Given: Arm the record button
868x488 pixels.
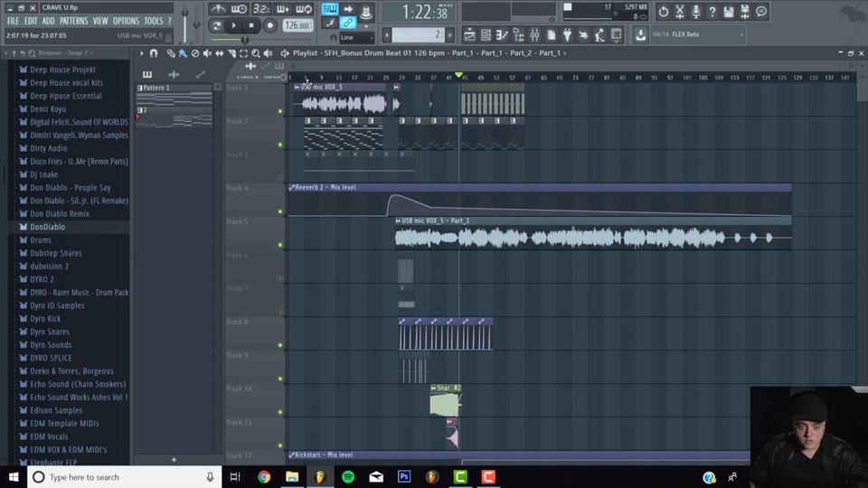Looking at the screenshot, I should coord(269,25).
